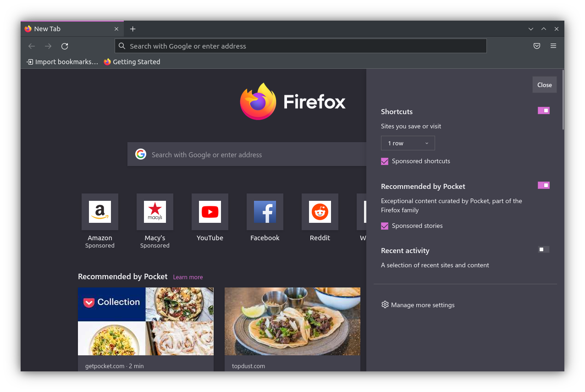Close the New Tab tab

(116, 29)
